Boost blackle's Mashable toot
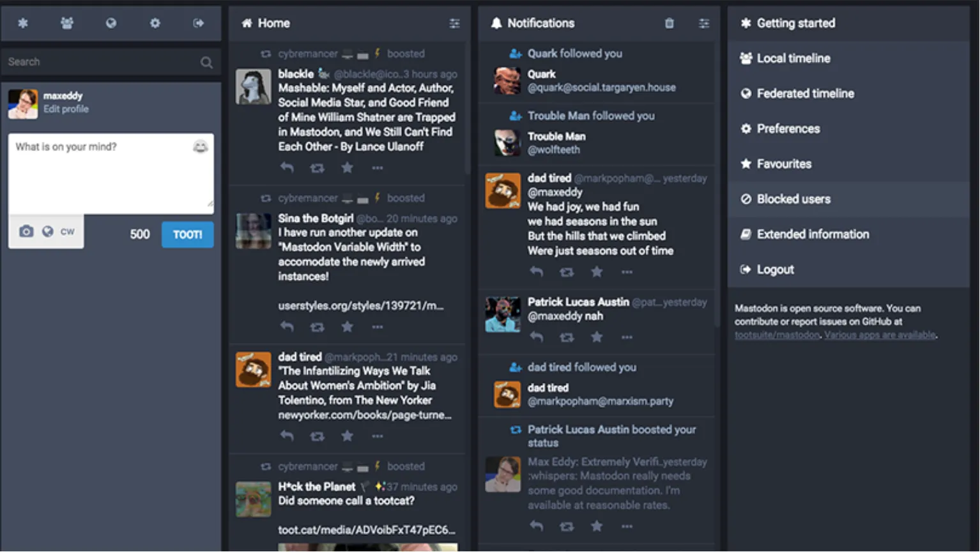 [x=317, y=168]
